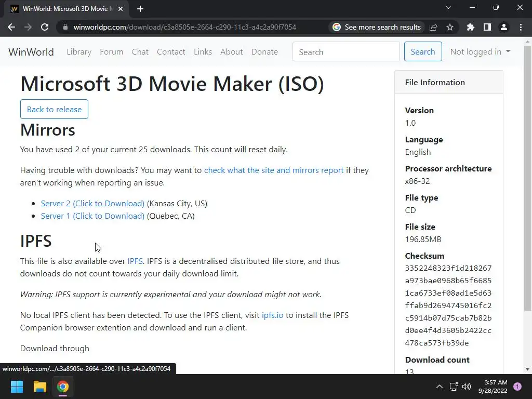
Task: Focus the site Search text field
Action: (346, 52)
